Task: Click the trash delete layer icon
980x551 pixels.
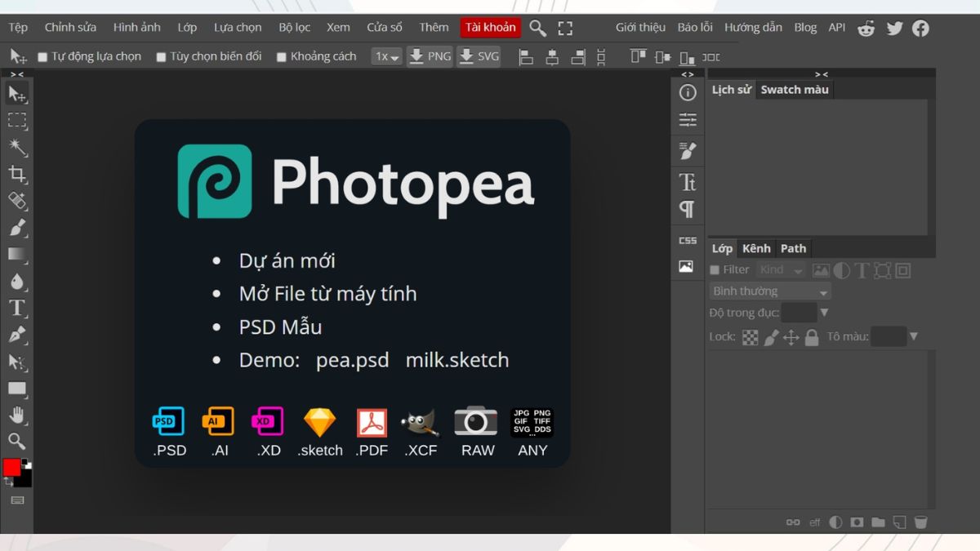Action: pos(920,522)
